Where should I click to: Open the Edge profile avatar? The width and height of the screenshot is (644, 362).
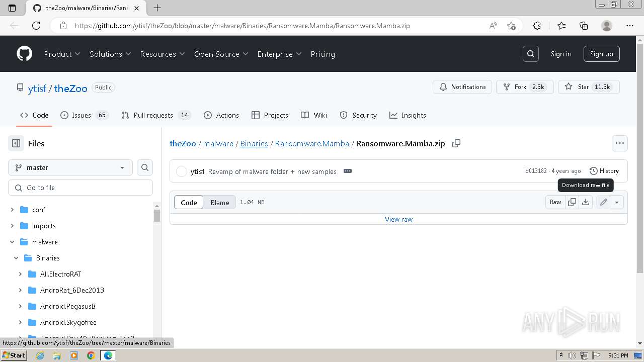[x=607, y=26]
